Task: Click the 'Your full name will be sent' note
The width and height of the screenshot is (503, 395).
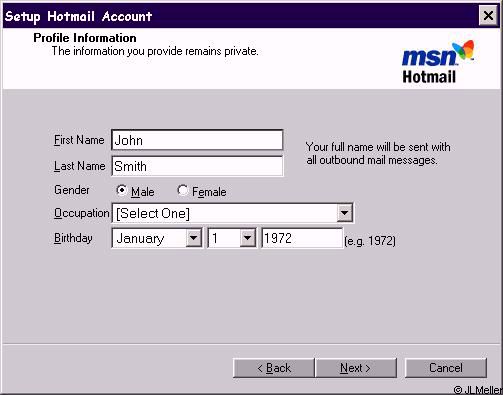Action: 378,153
